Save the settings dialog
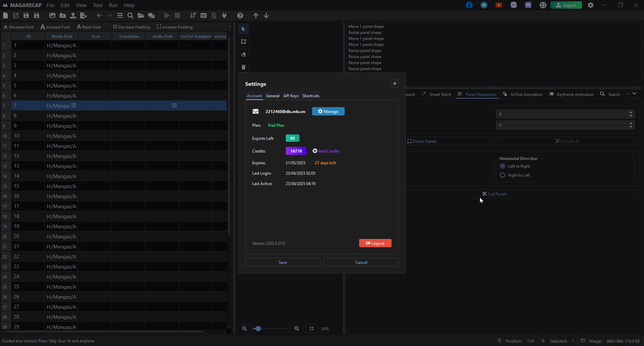The width and height of the screenshot is (644, 346). [x=283, y=262]
